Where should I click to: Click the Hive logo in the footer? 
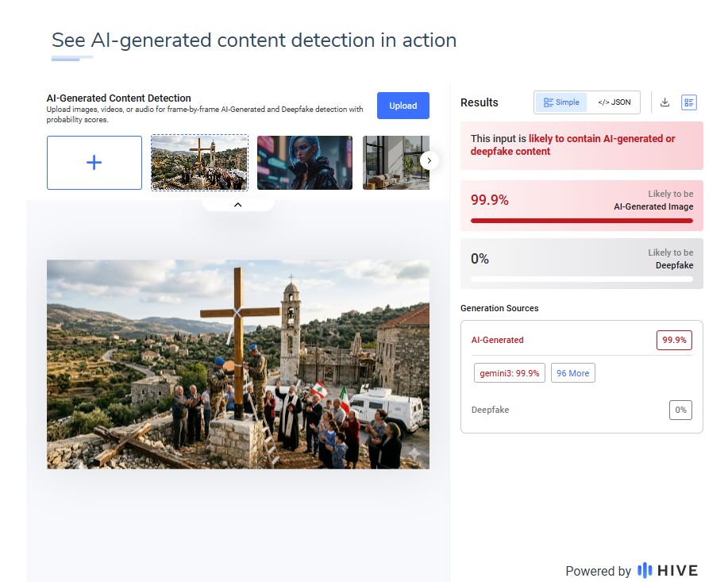(668, 570)
